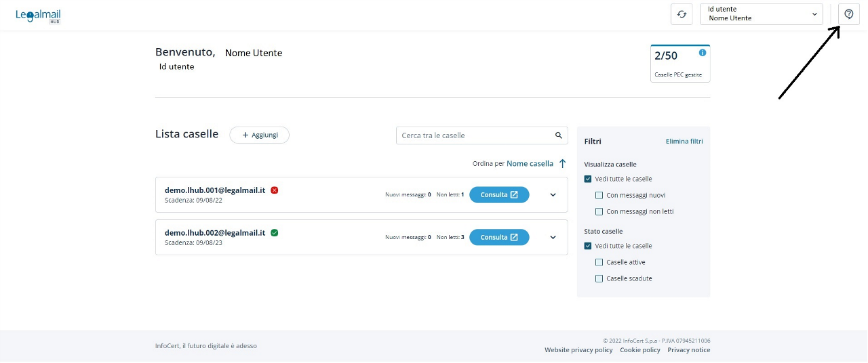Click the info icon on PEC counter
This screenshot has width=868, height=363.
click(x=702, y=53)
